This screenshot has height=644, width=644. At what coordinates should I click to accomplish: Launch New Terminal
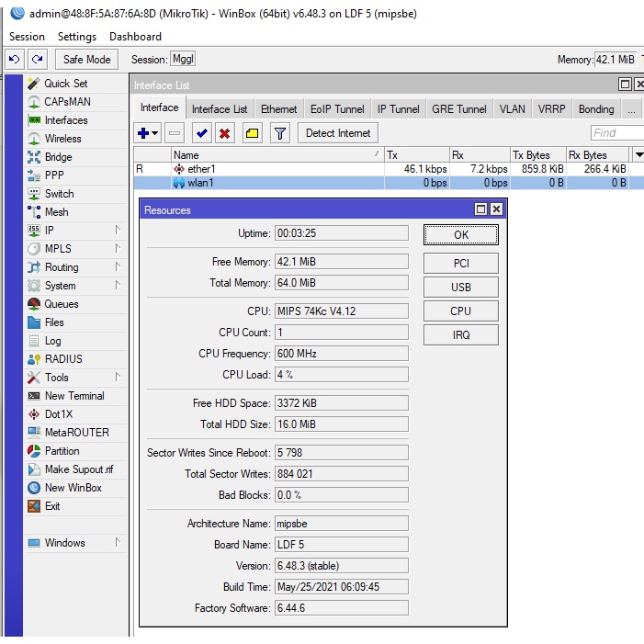pos(76,396)
